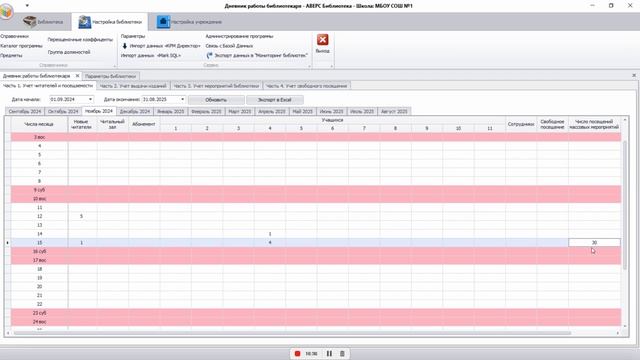This screenshot has height=360, width=640.
Task: Open the Дата окончания date dropdown
Action: (182, 99)
